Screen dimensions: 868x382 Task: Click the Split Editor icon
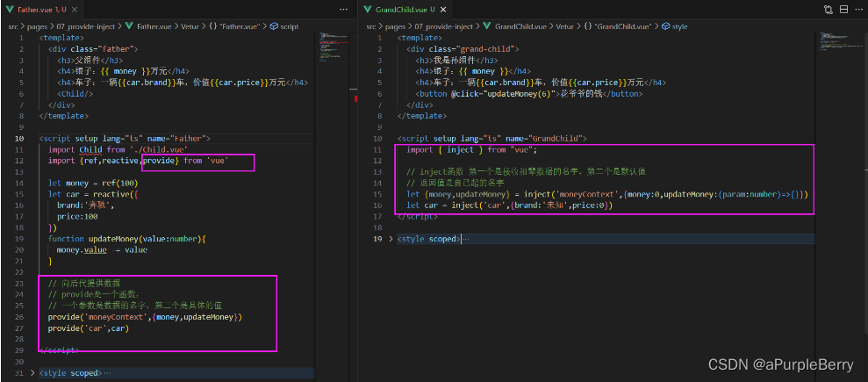843,10
